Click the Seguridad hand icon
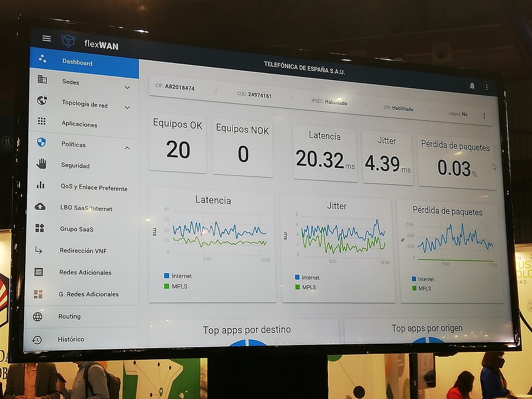Image resolution: width=532 pixels, height=399 pixels. (x=41, y=164)
